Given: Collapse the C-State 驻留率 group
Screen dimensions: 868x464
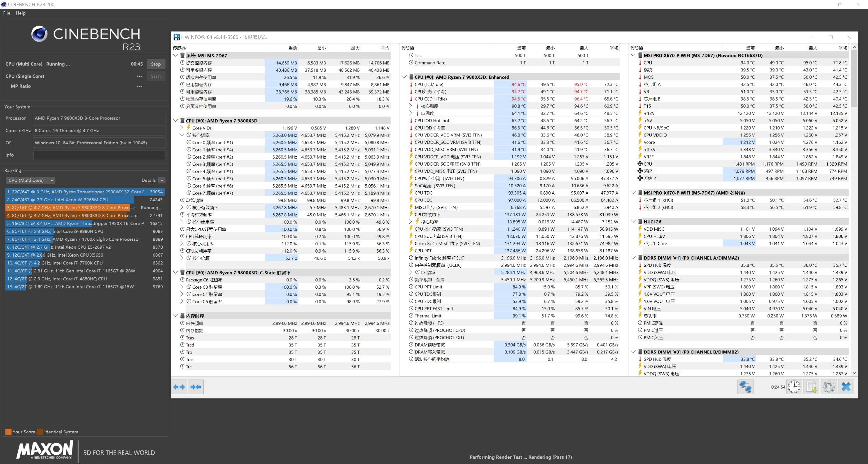Looking at the screenshot, I should [176, 273].
